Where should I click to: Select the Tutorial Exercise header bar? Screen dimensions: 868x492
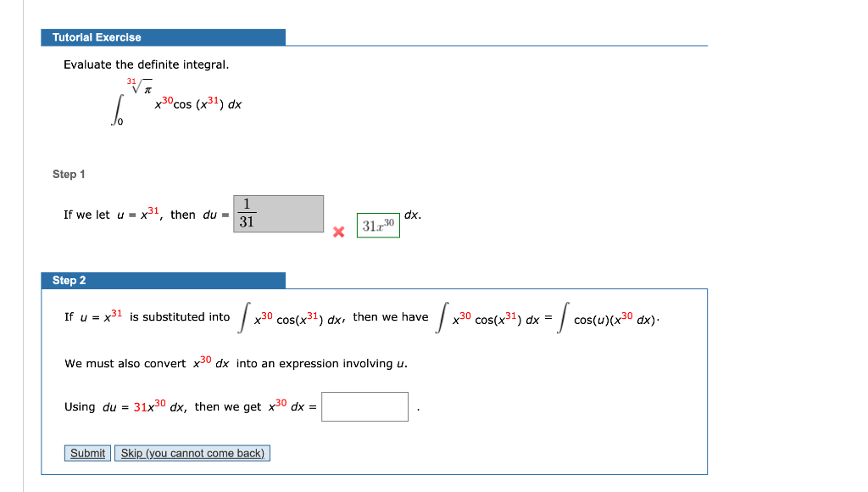[x=164, y=36]
